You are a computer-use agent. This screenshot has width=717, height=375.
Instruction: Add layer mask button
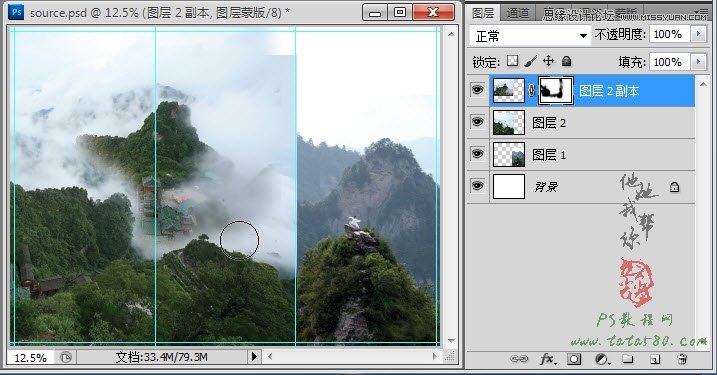[x=574, y=359]
